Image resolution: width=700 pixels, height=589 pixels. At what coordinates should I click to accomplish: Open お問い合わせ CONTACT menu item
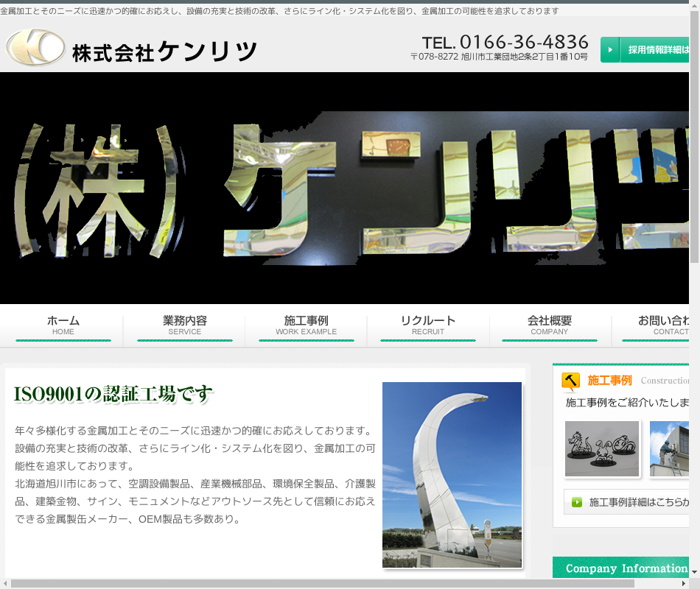coord(663,325)
